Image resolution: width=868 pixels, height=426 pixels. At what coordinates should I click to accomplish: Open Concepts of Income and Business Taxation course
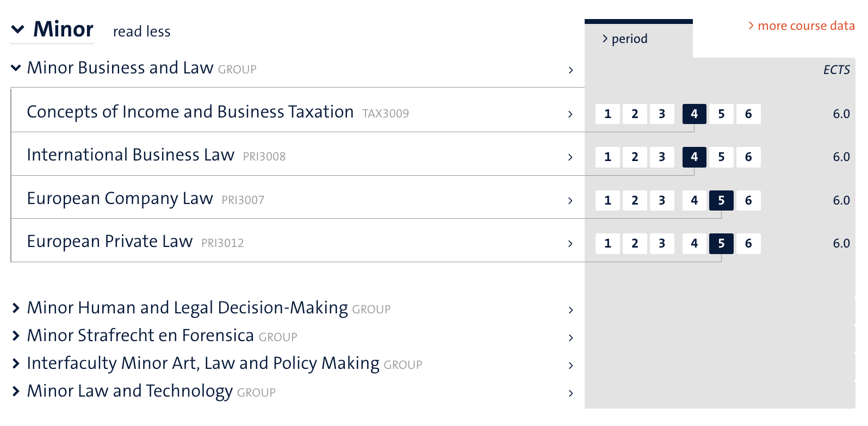pyautogui.click(x=190, y=112)
